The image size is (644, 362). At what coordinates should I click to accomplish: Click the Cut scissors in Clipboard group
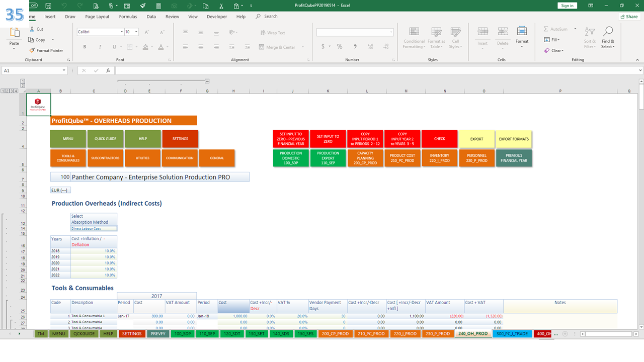click(32, 29)
